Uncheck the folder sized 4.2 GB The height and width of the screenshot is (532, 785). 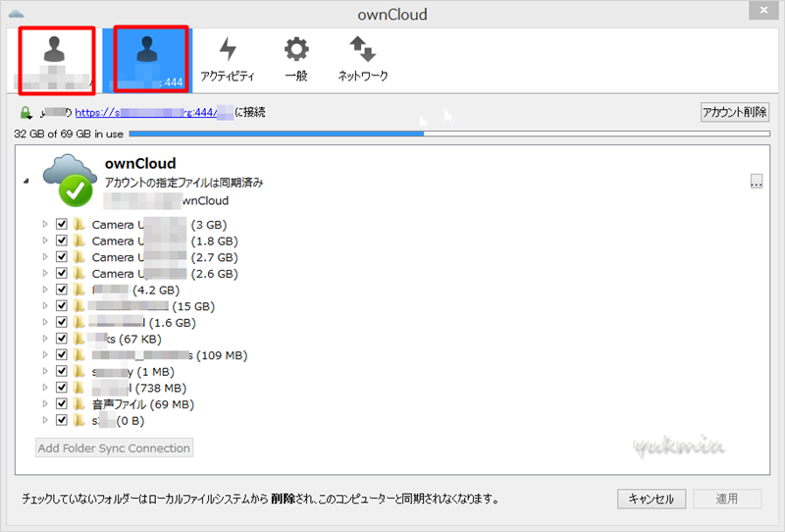coord(62,289)
